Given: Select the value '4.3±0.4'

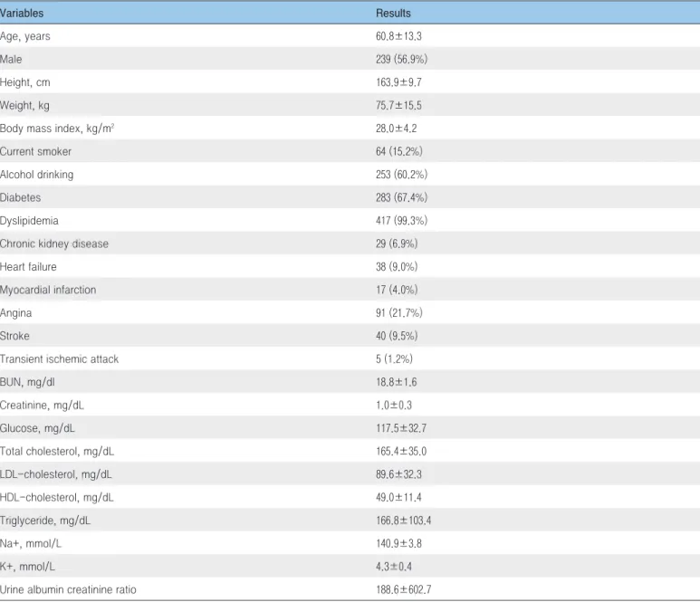Looking at the screenshot, I should click(x=394, y=567).
